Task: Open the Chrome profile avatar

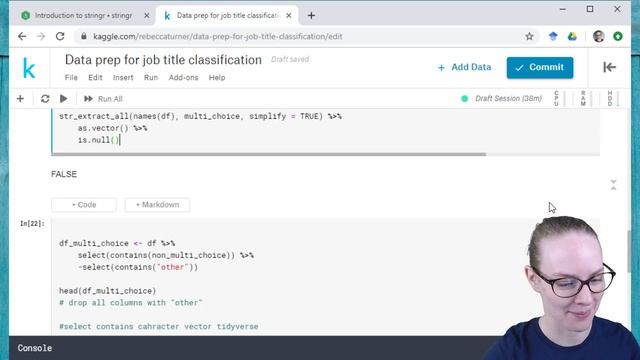Action: click(x=599, y=36)
